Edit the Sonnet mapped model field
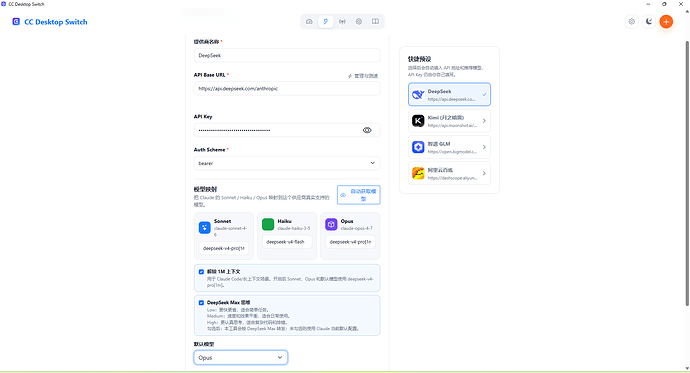The image size is (690, 373). [x=224, y=248]
